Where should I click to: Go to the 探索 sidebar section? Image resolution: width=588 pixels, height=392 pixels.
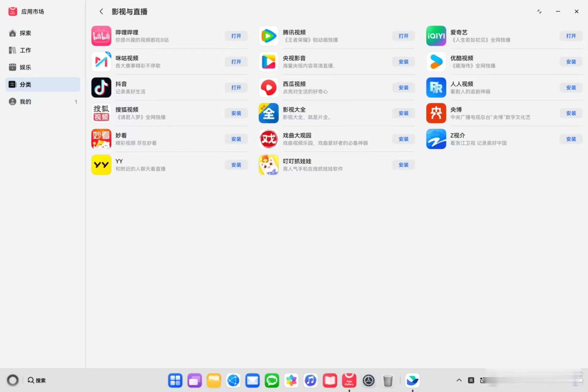pos(43,33)
